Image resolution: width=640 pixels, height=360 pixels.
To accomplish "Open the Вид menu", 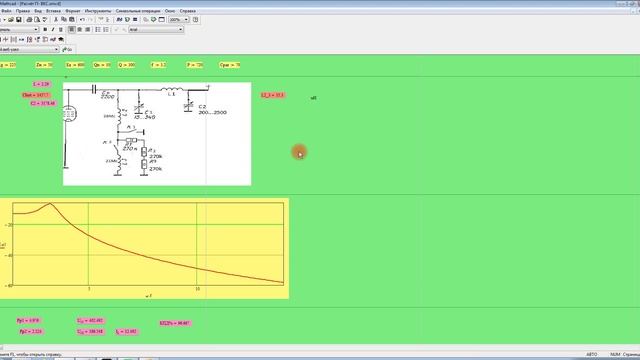I will [x=38, y=11].
